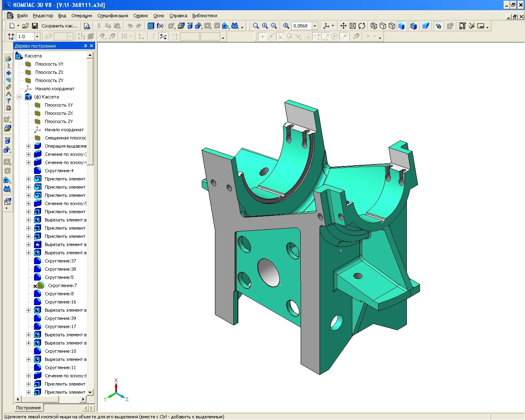525x420 pixels.
Task: Select Скругление:7 in the build tree
Action: pos(62,285)
